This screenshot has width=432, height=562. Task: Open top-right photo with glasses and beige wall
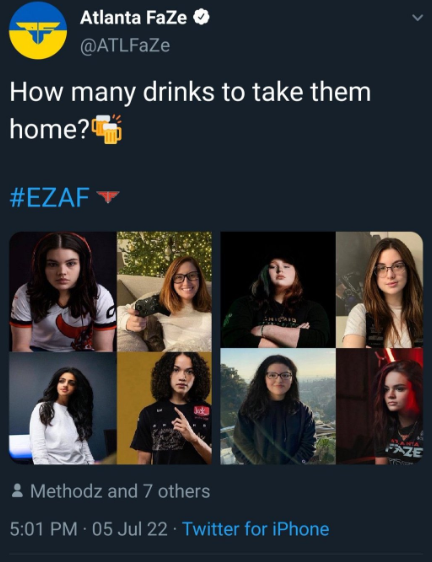pyautogui.click(x=380, y=290)
